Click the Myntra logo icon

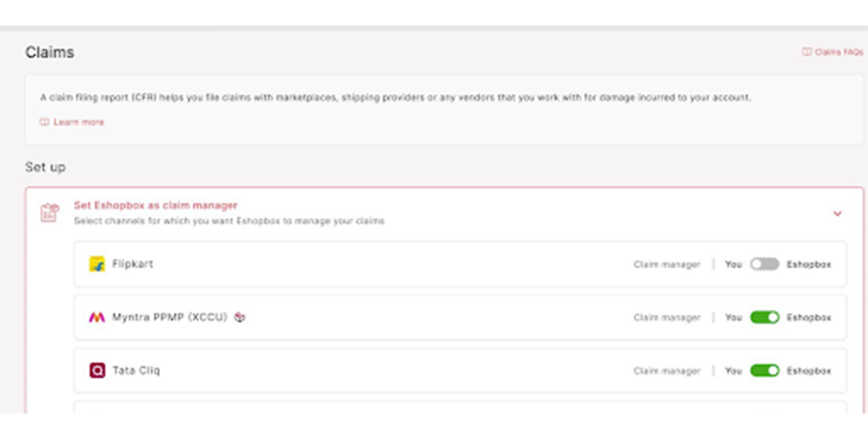[98, 317]
